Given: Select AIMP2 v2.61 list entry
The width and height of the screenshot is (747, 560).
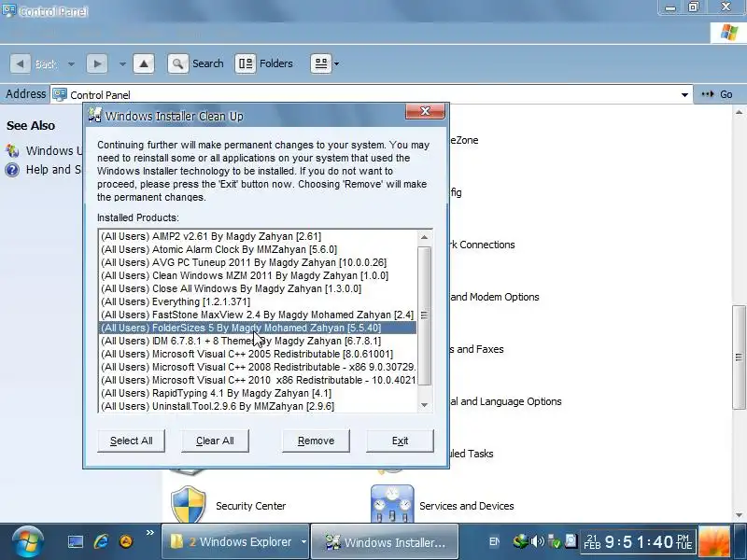Looking at the screenshot, I should coord(258,237).
